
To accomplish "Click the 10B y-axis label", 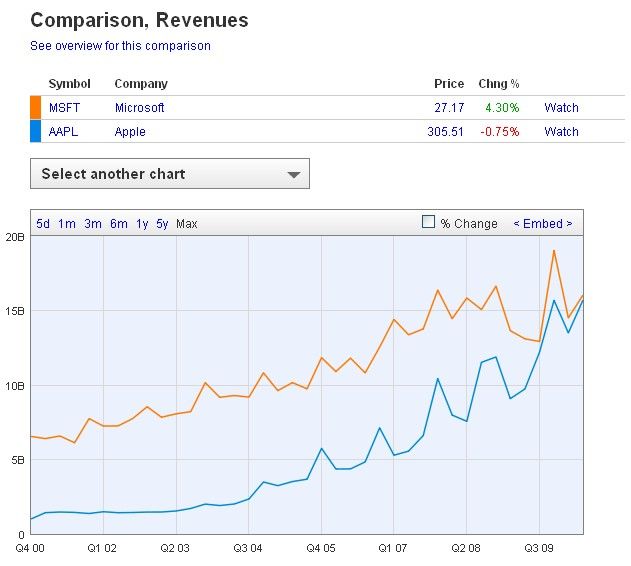I will 15,386.
